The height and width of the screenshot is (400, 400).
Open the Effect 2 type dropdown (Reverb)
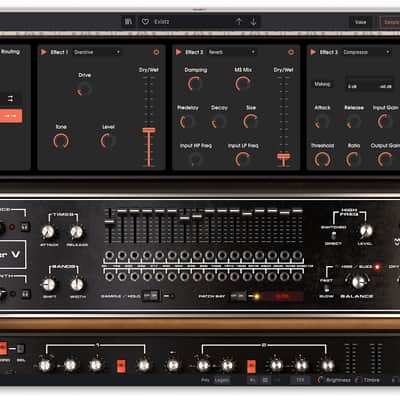(231, 52)
